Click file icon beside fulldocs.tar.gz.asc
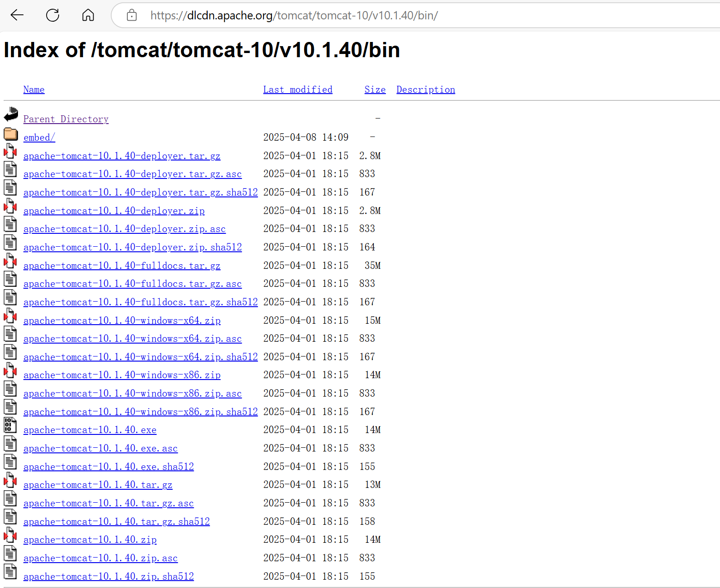The image size is (720, 588). 11,279
